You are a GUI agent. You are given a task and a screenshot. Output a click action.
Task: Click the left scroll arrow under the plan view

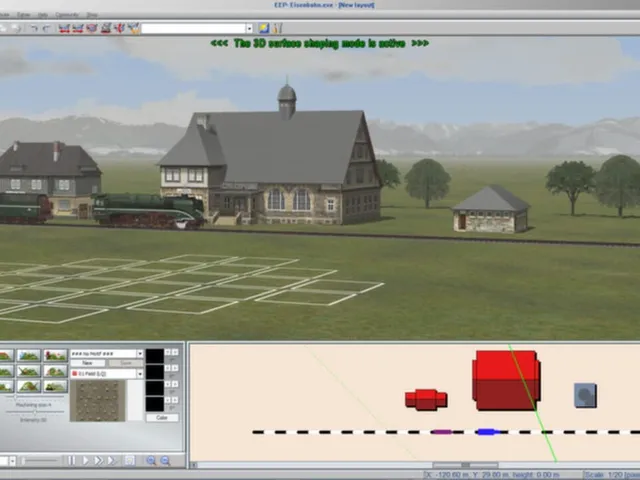pyautogui.click(x=194, y=465)
